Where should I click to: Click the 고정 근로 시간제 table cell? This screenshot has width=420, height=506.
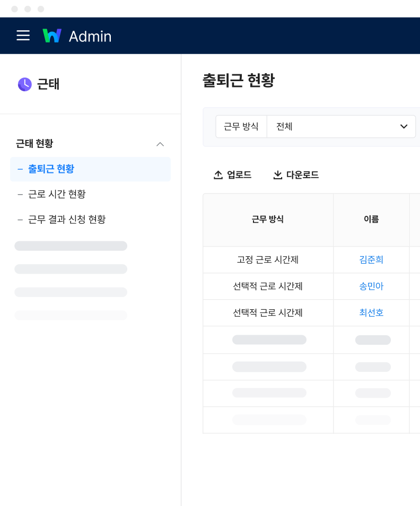coord(268,260)
